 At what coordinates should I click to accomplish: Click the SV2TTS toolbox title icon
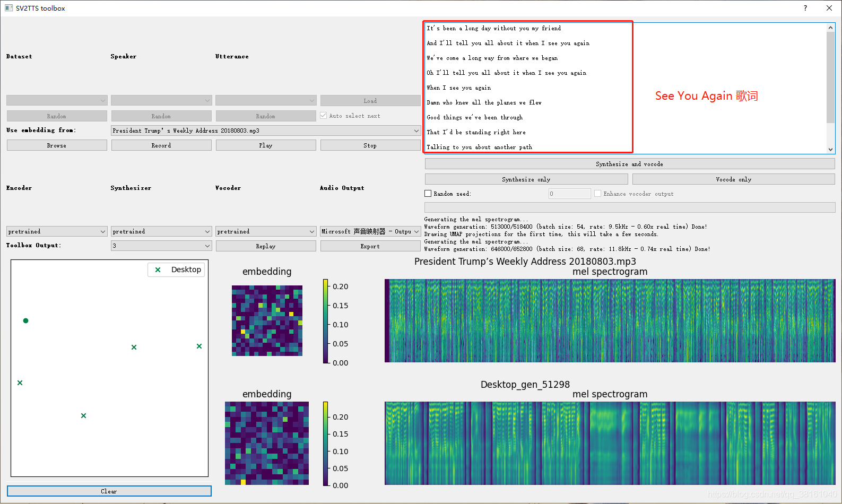[8, 8]
